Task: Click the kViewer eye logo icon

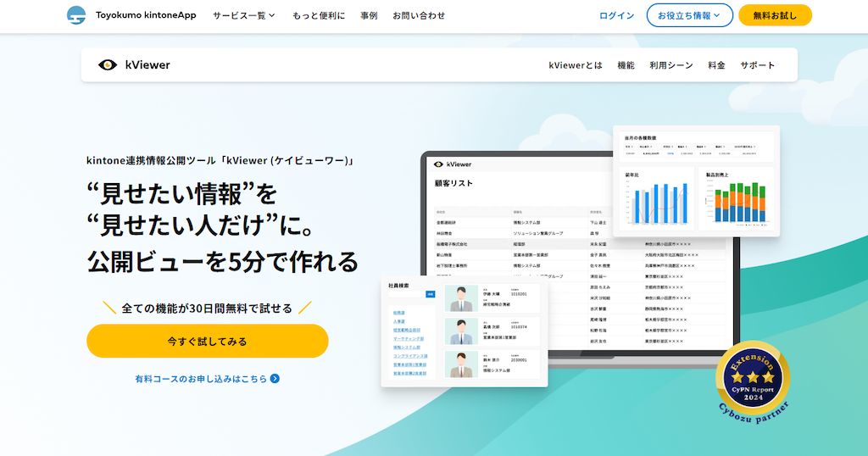Action: pos(108,64)
